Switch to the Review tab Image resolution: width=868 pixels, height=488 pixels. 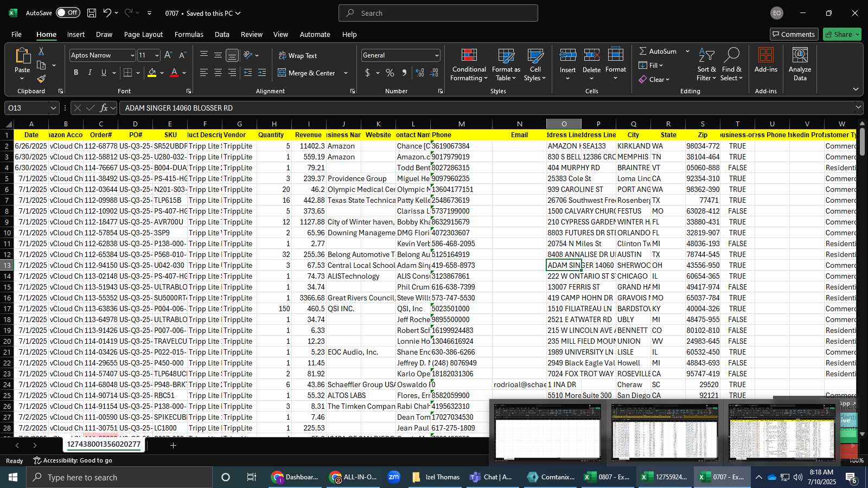(252, 34)
